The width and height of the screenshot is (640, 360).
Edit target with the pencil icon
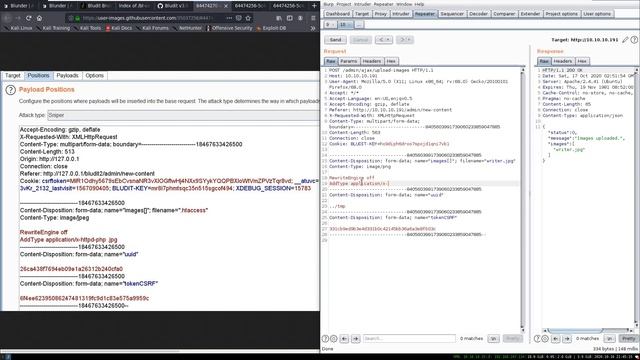625,40
